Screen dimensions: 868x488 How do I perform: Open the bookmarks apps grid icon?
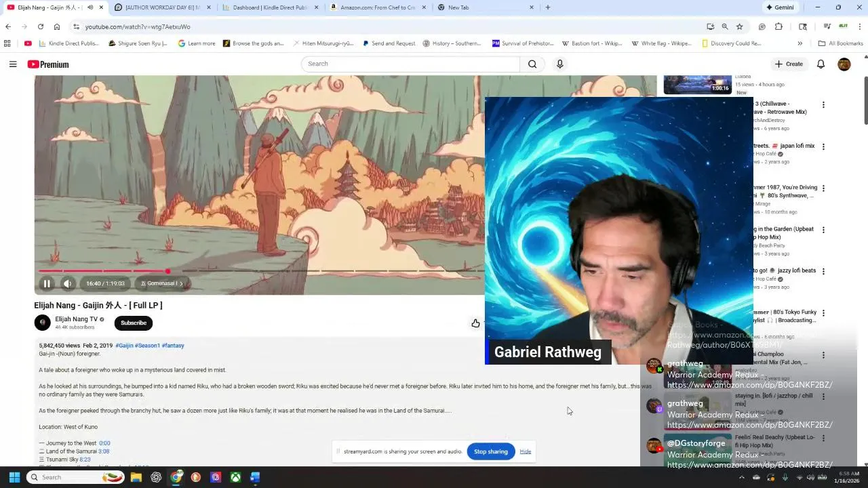7,43
